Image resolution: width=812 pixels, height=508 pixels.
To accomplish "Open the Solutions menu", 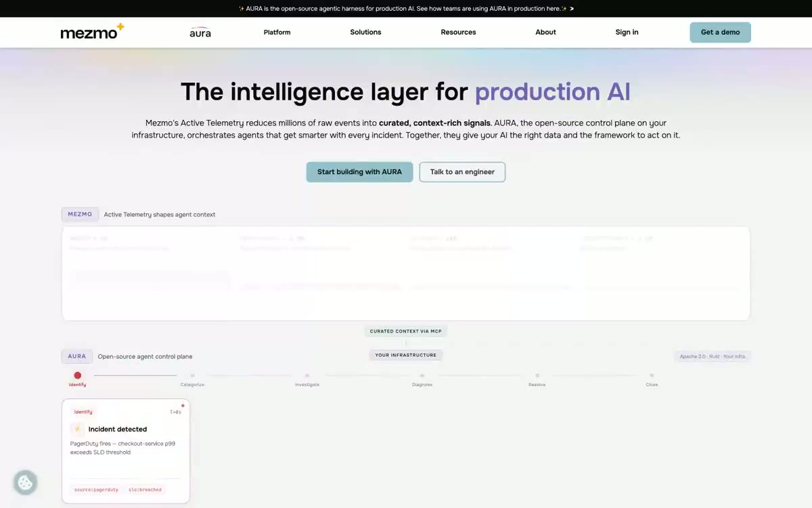I will [x=365, y=33].
